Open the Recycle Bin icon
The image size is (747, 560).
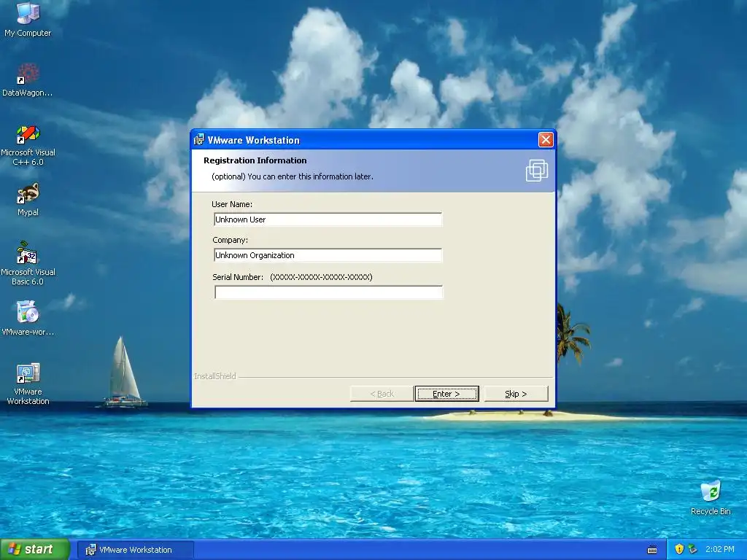pos(711,498)
